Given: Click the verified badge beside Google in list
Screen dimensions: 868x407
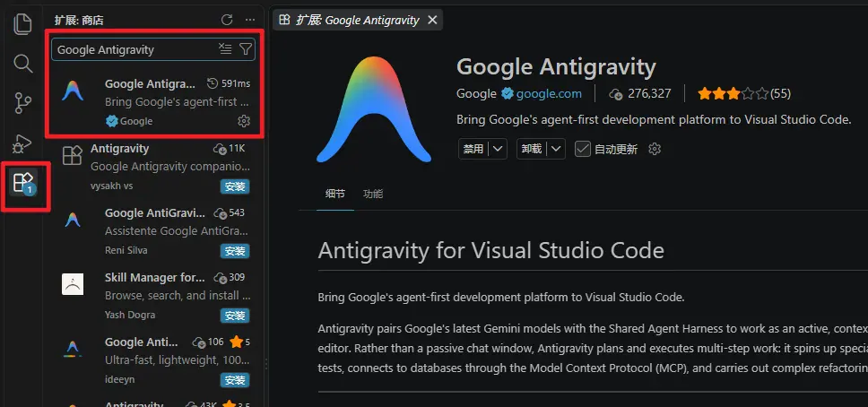Looking at the screenshot, I should pos(112,121).
